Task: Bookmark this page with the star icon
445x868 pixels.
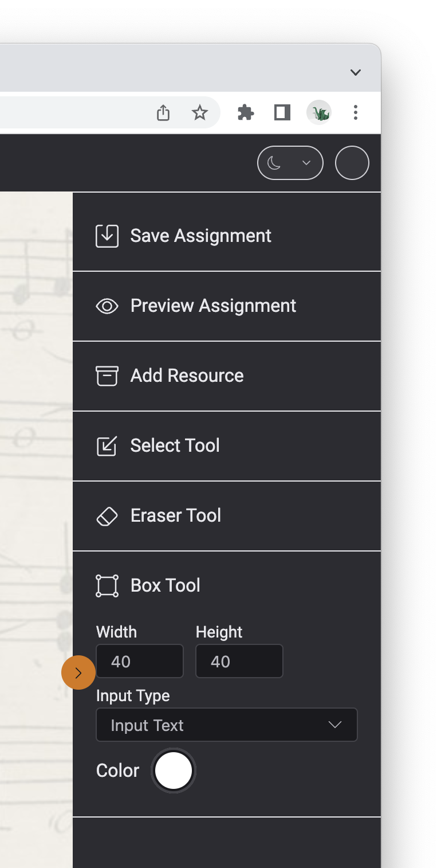Action: (199, 113)
